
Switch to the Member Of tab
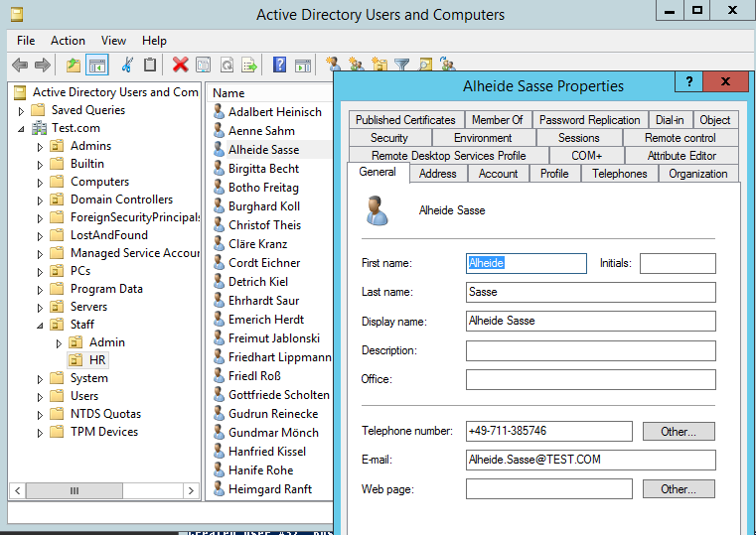tap(497, 119)
